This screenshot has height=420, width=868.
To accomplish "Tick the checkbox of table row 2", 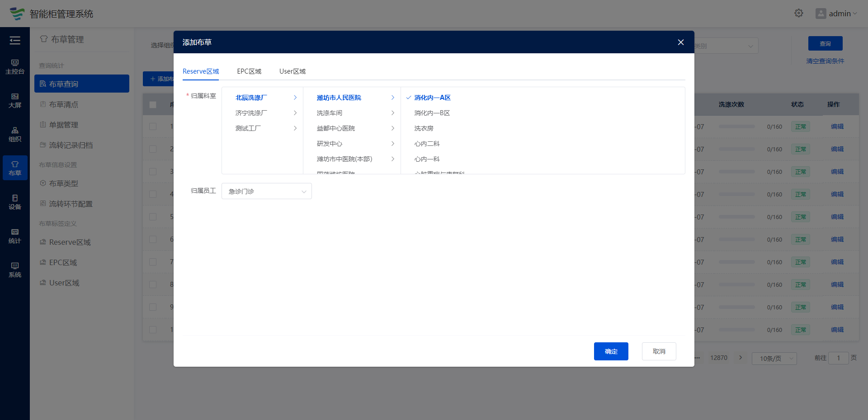I will coord(153,149).
